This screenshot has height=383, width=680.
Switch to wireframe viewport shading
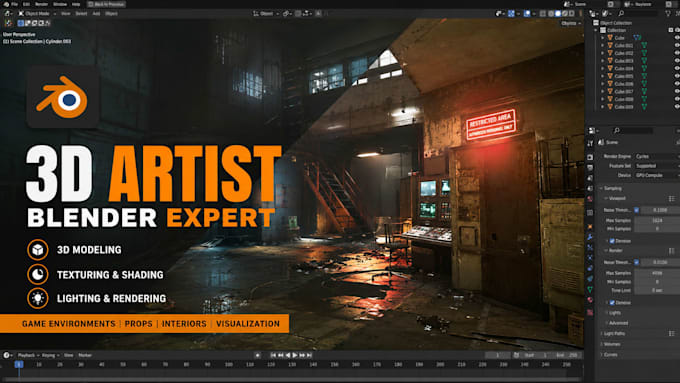coord(551,13)
